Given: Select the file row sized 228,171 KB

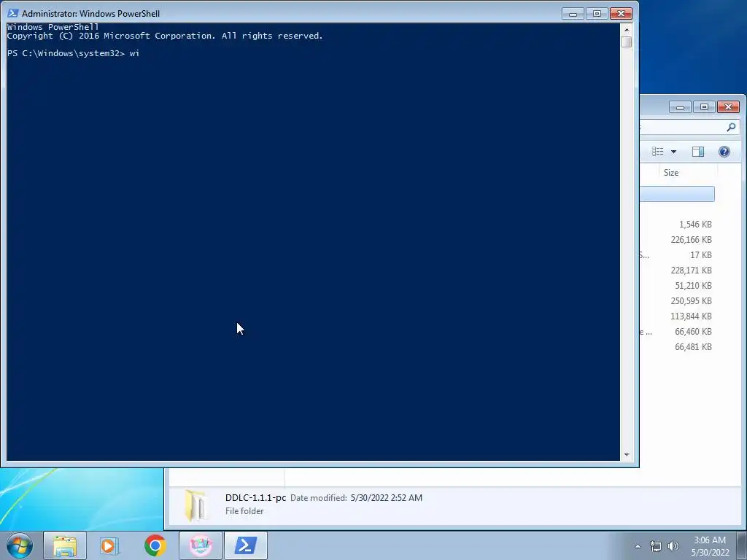Looking at the screenshot, I should pyautogui.click(x=677, y=270).
